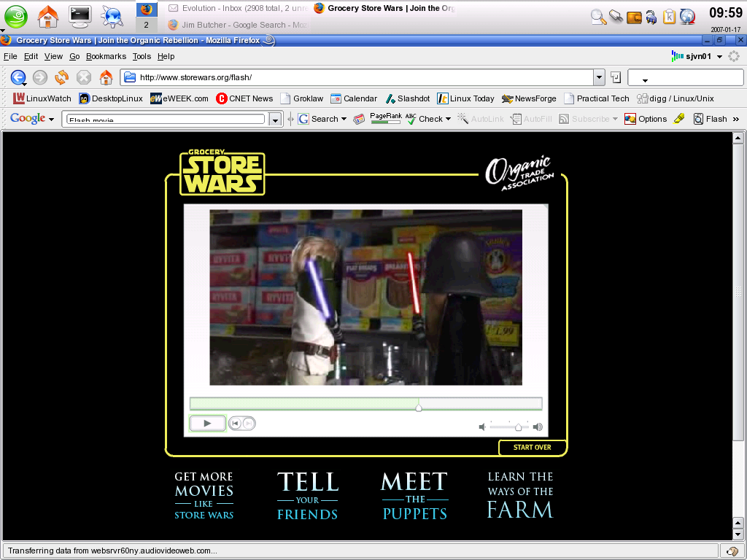The width and height of the screenshot is (747, 560).
Task: Open the Help menu
Action: tap(166, 56)
